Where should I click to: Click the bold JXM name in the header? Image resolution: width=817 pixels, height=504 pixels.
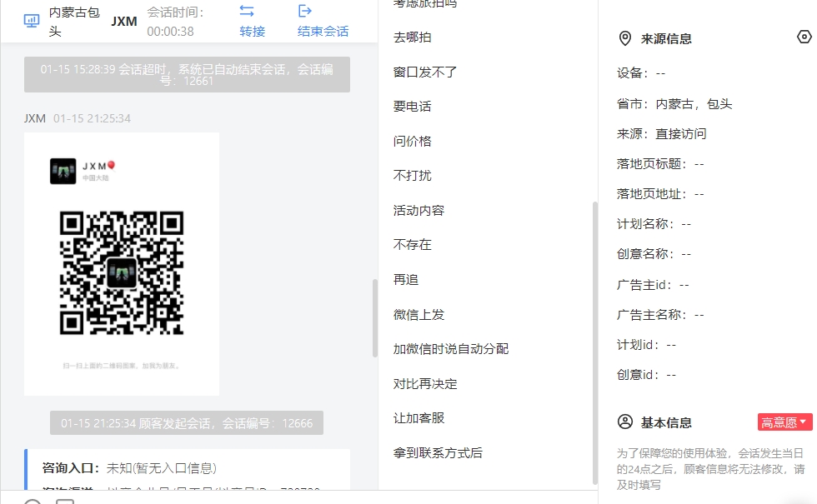pos(124,22)
